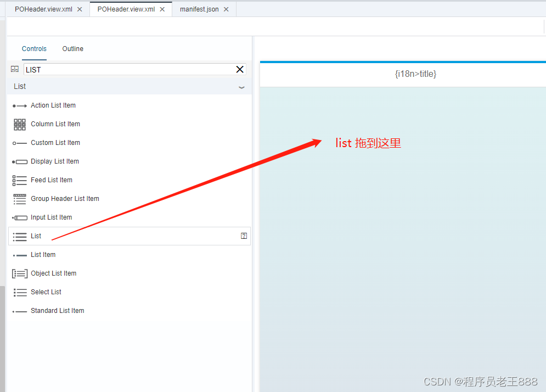The height and width of the screenshot is (392, 546).
Task: Select the Object List Item icon
Action: pos(20,274)
